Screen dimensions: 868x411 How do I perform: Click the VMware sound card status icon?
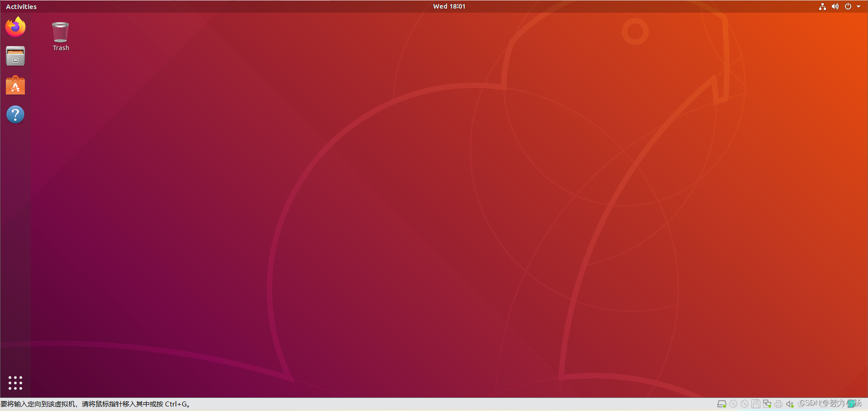click(x=790, y=404)
